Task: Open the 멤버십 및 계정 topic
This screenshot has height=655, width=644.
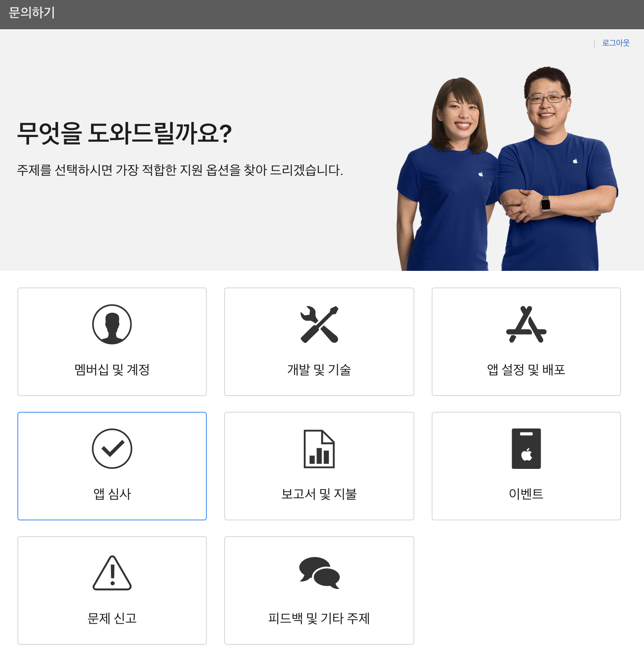Action: tap(112, 342)
